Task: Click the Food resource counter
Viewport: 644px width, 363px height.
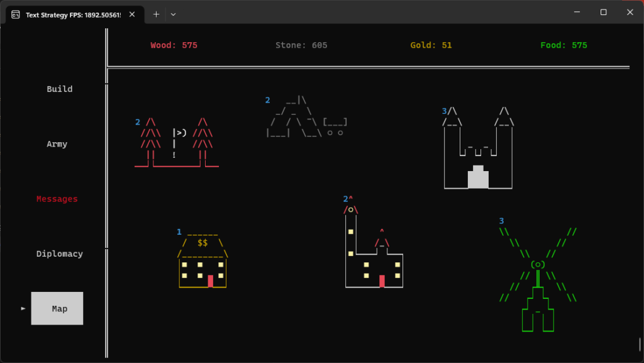Action: (x=563, y=45)
